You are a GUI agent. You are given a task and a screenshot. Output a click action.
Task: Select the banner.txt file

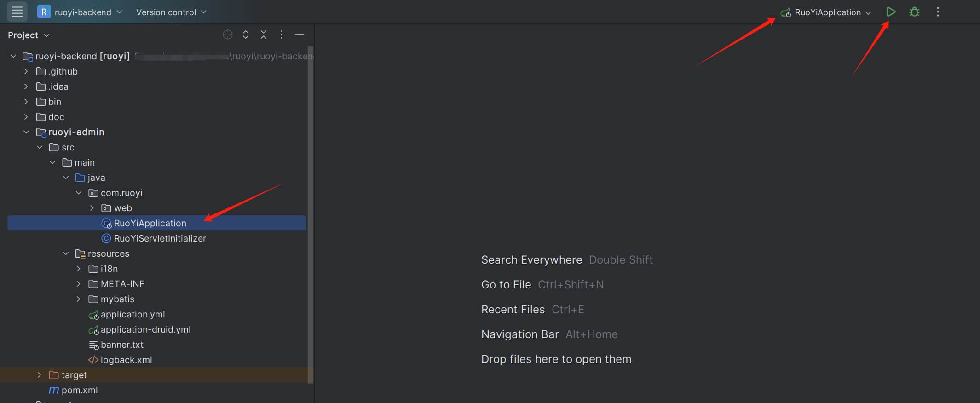tap(122, 345)
